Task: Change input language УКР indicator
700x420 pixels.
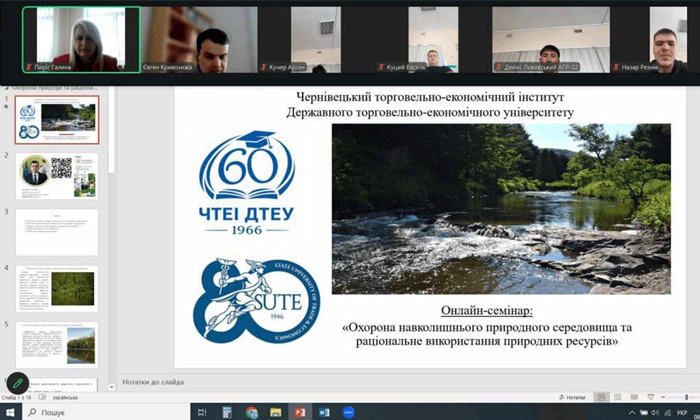Action: (681, 412)
